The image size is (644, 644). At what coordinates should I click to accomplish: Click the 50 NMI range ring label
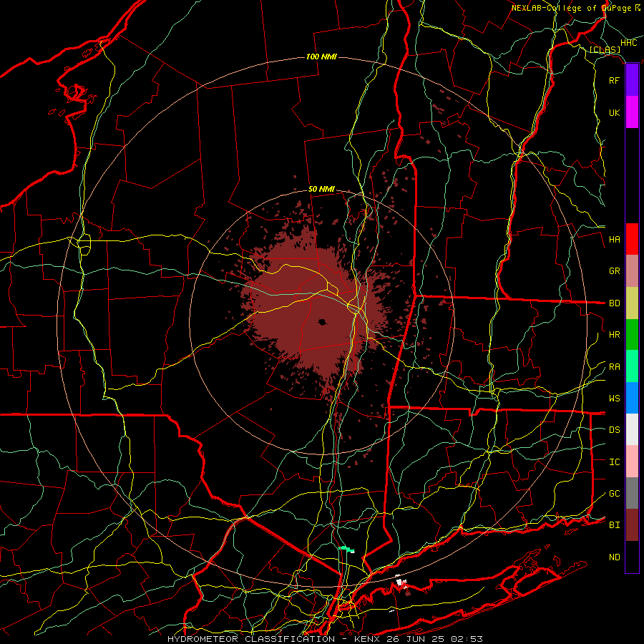click(321, 190)
